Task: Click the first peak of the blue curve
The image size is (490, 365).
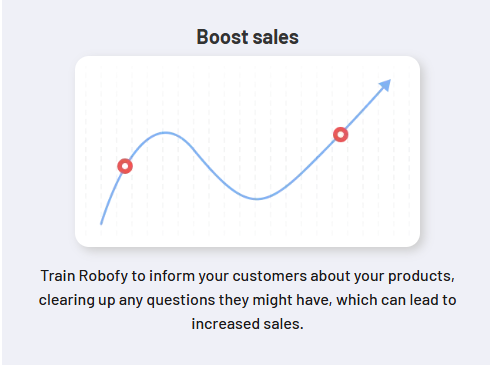Action: point(166,133)
